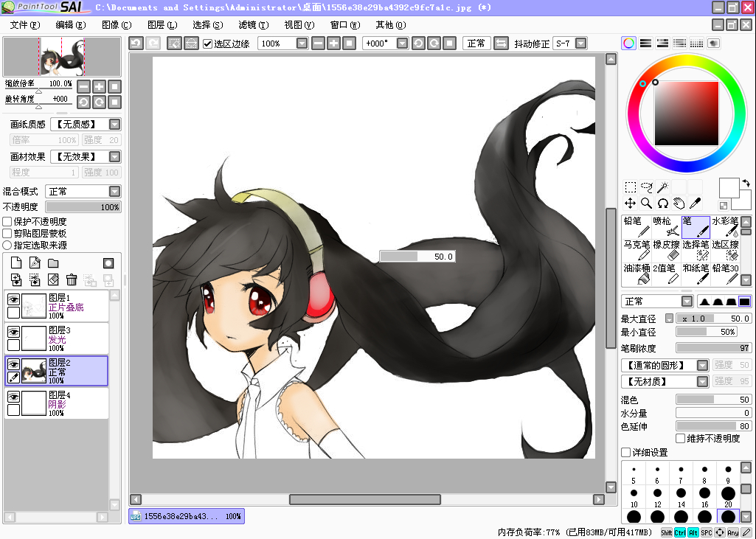Create a new layer folder
Image resolution: width=756 pixels, height=539 pixels.
(x=53, y=262)
